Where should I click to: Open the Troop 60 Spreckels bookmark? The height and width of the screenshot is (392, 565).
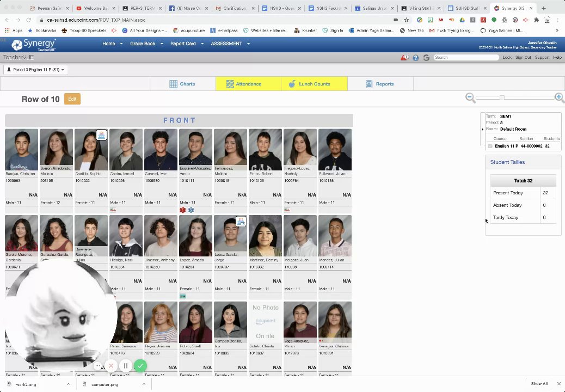pos(84,30)
